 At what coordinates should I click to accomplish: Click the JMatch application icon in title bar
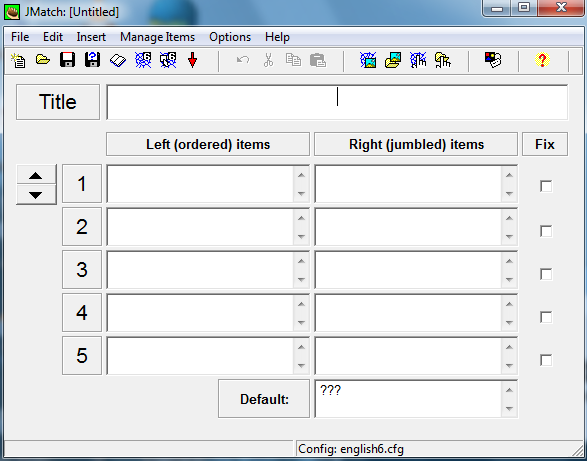12,12
